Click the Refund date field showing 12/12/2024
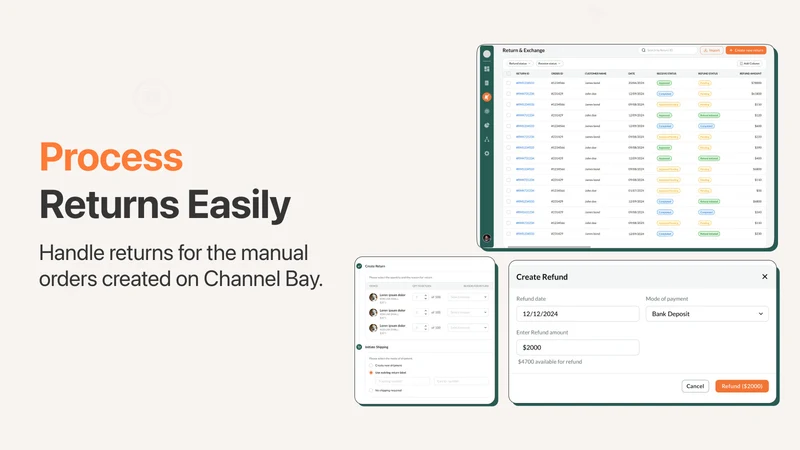Viewport: 800px width, 450px height. click(x=578, y=314)
